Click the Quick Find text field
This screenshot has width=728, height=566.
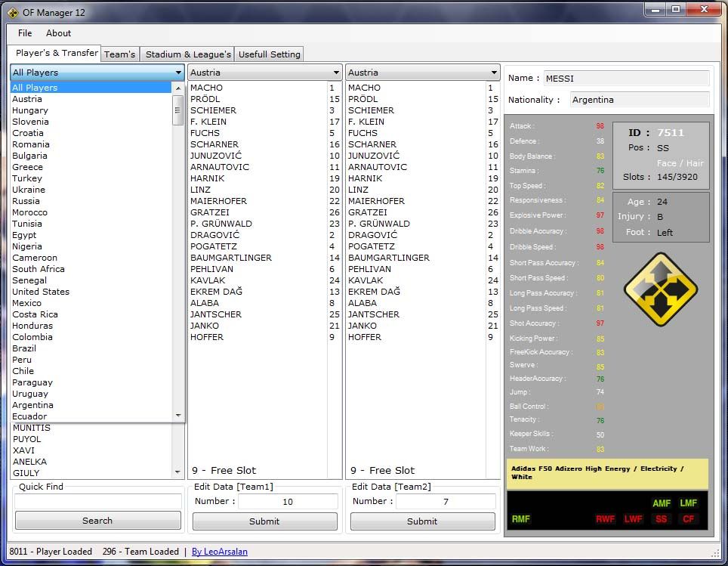(97, 501)
